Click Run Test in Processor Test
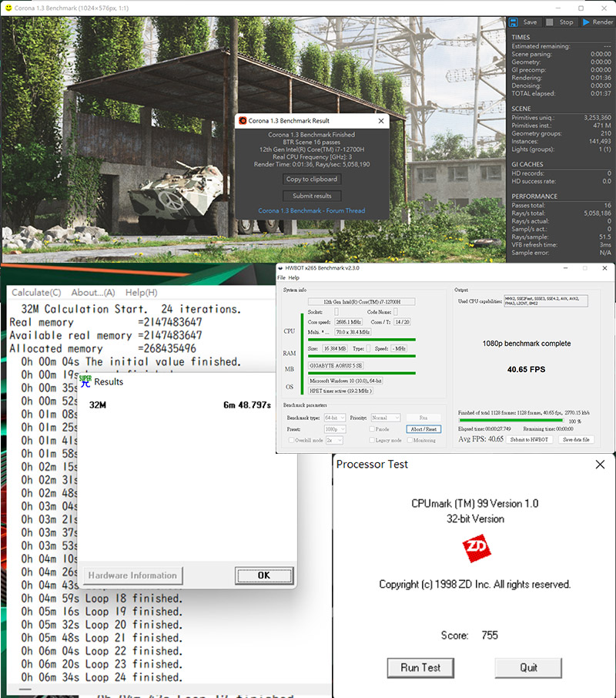The image size is (616, 698). pos(420,668)
